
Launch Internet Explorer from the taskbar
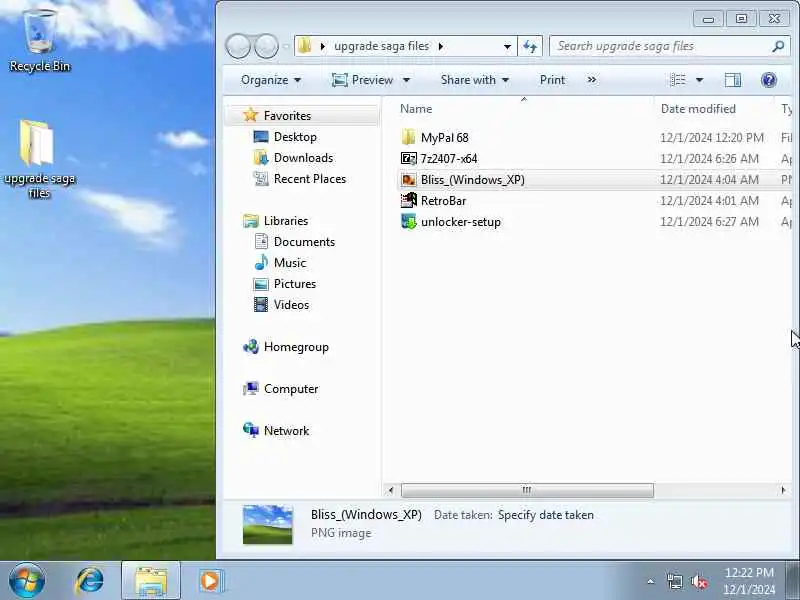[89, 581]
